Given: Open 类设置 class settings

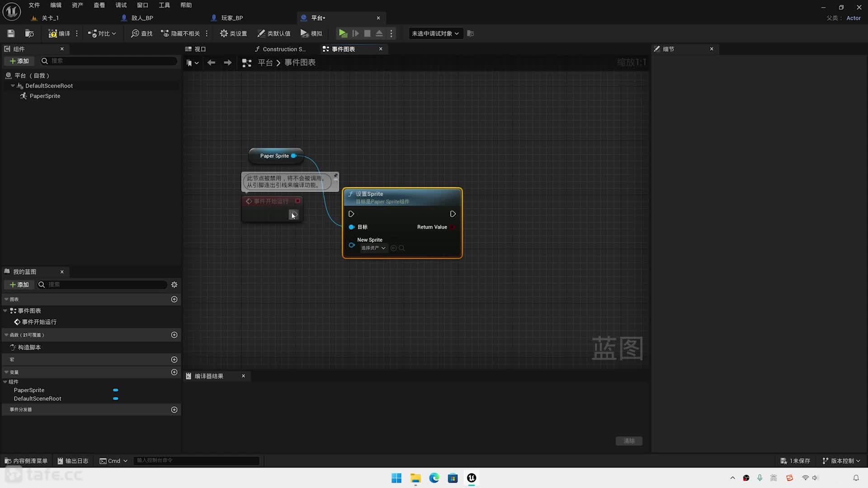Looking at the screenshot, I should 233,33.
